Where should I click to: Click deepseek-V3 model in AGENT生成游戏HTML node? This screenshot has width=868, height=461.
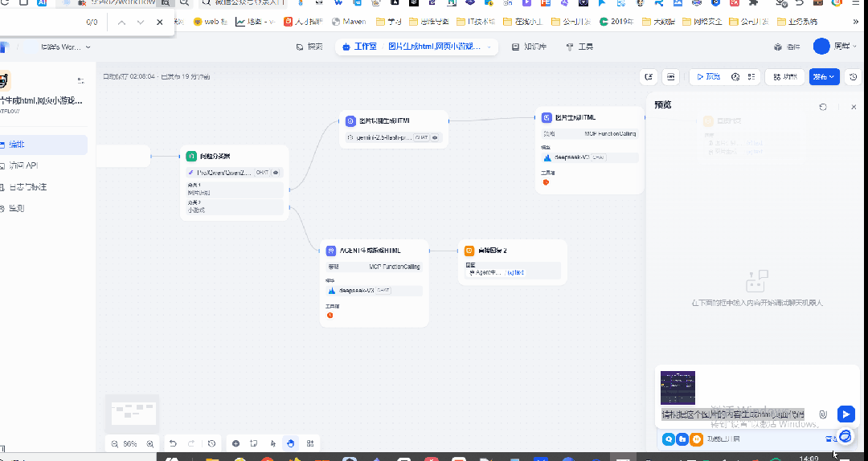point(375,291)
